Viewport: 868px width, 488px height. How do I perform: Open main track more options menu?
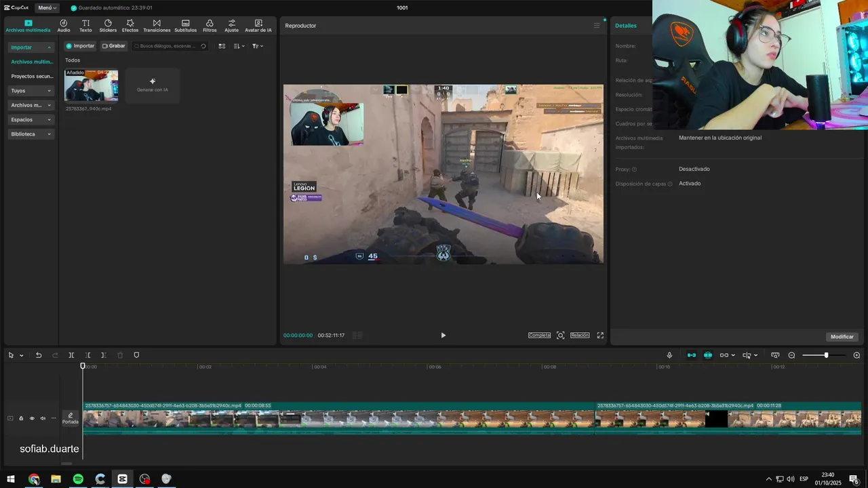click(54, 418)
